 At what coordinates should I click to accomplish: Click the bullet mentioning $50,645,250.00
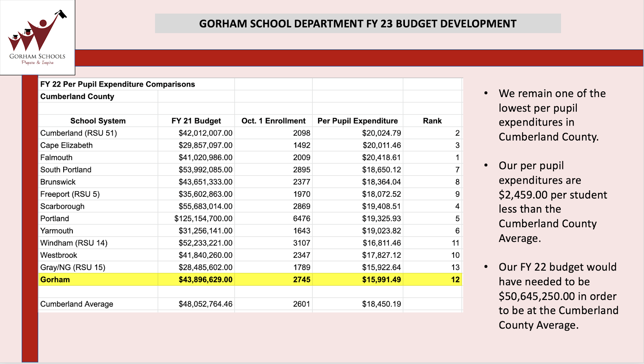tap(558, 296)
